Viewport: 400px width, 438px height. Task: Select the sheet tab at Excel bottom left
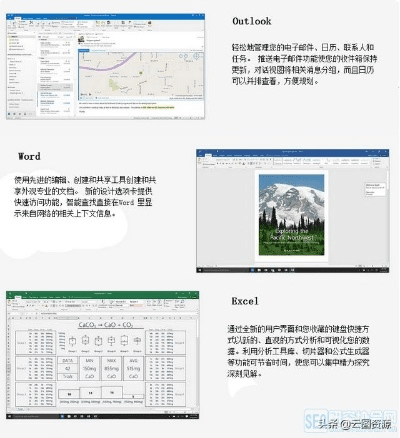tap(20, 409)
